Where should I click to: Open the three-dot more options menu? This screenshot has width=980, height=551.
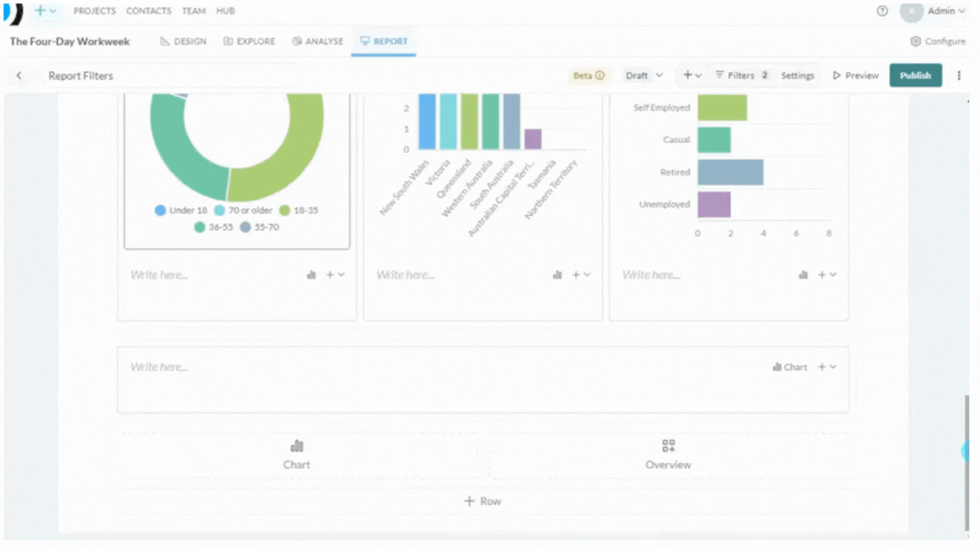(959, 76)
